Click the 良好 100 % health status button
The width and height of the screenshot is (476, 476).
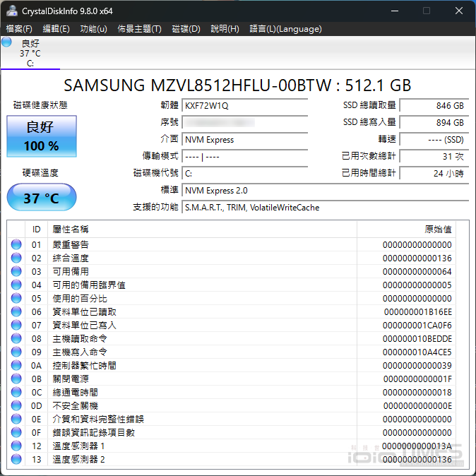click(42, 136)
